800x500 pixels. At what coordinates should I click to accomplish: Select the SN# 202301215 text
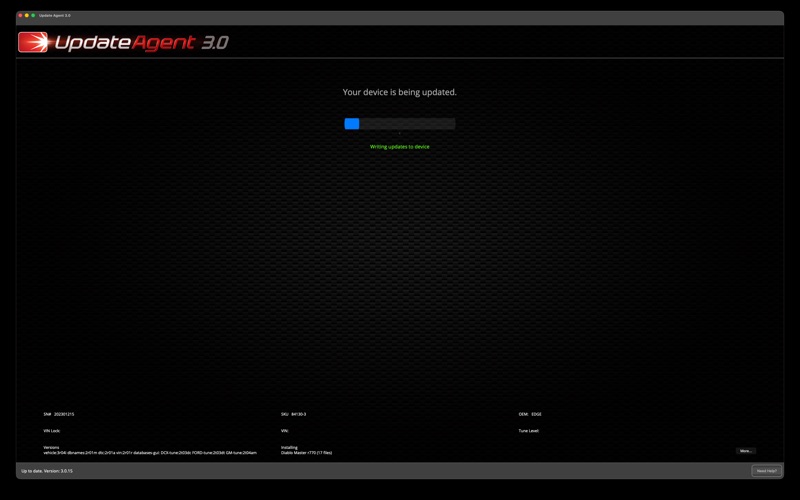tap(59, 414)
